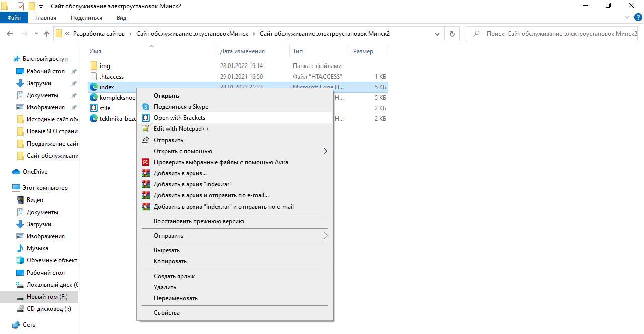This screenshot has width=644, height=334.
Task: Expand the 'Отправить' submenu arrow
Action: tap(325, 236)
